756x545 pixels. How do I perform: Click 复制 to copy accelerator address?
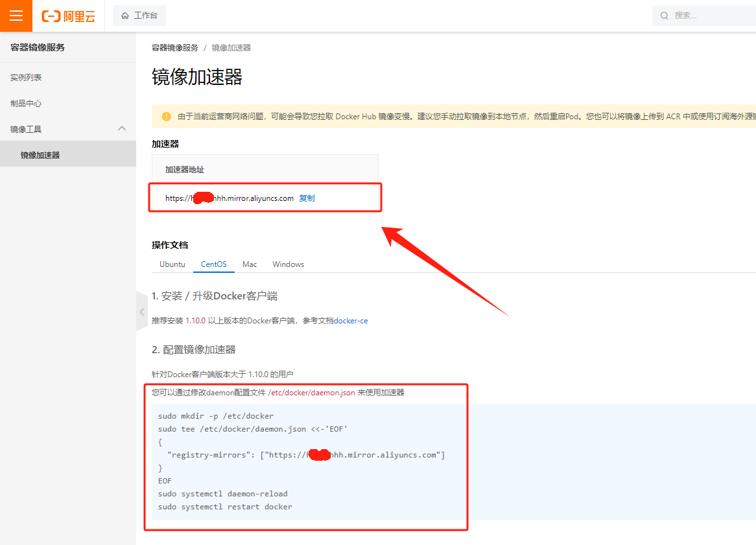coord(307,198)
